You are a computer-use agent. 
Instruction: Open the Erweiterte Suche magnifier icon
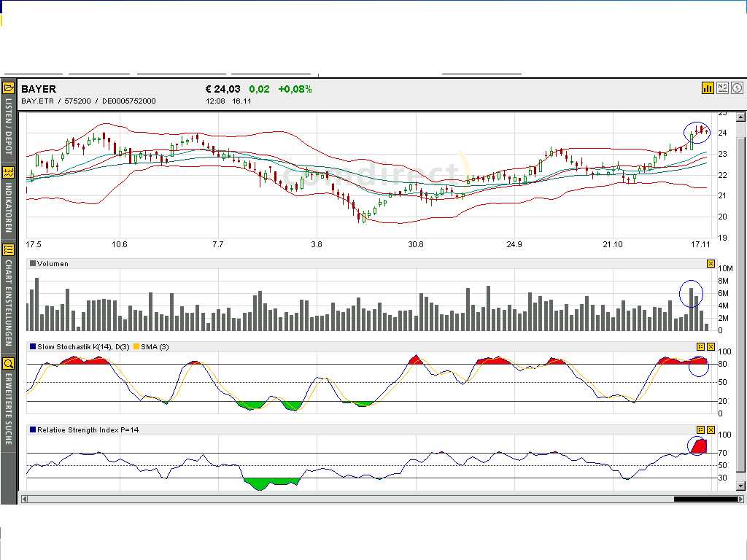coord(8,364)
